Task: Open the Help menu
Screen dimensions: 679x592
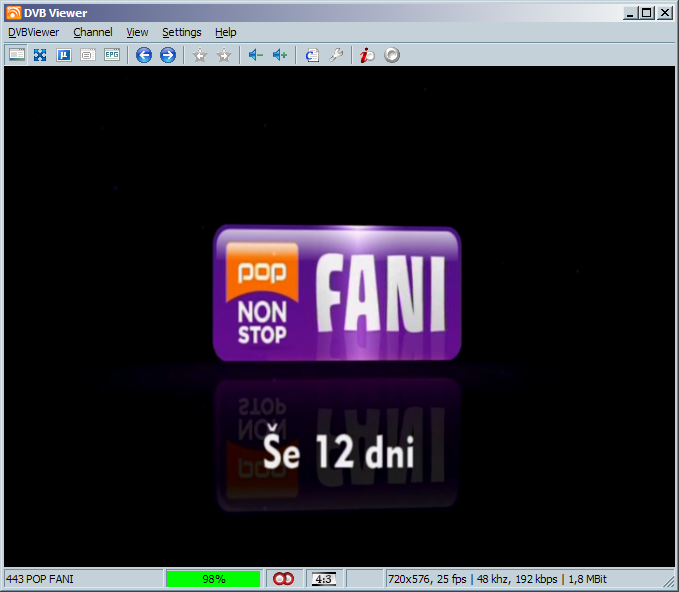Action: pyautogui.click(x=226, y=32)
